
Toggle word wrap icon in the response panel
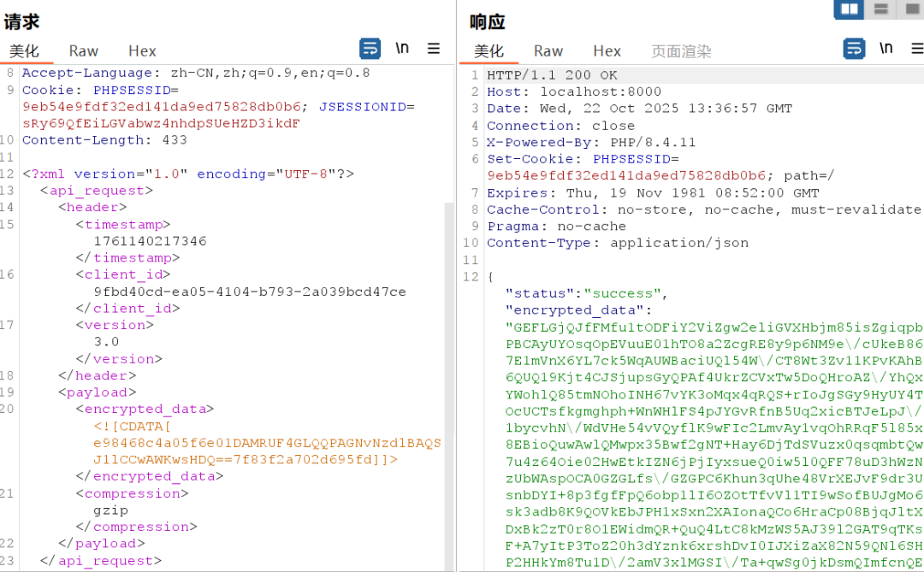[x=854, y=49]
